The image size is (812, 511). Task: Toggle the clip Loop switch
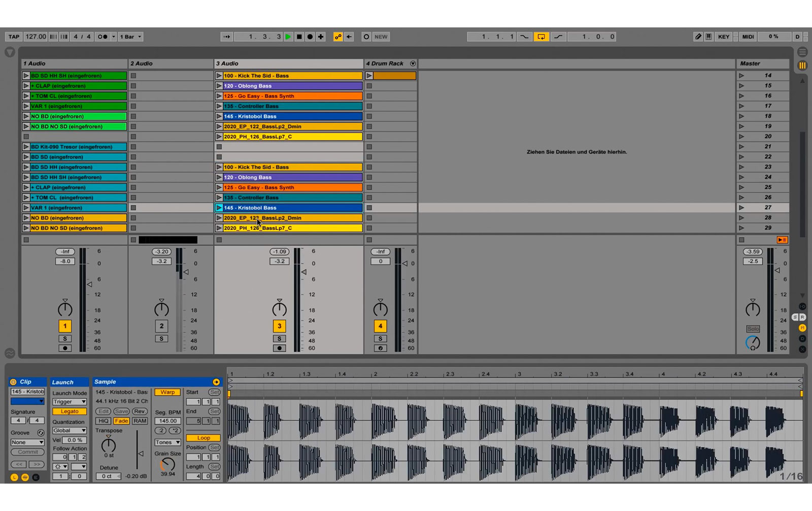[x=203, y=437]
